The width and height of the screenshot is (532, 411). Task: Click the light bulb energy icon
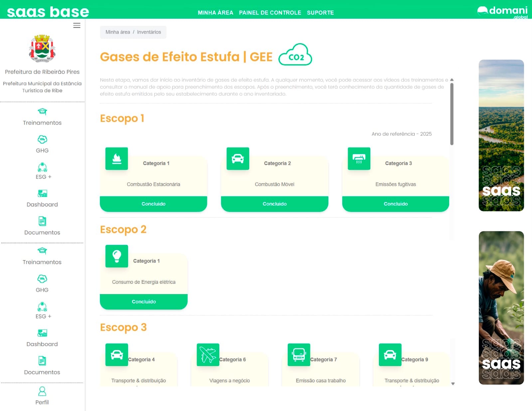[x=116, y=256]
